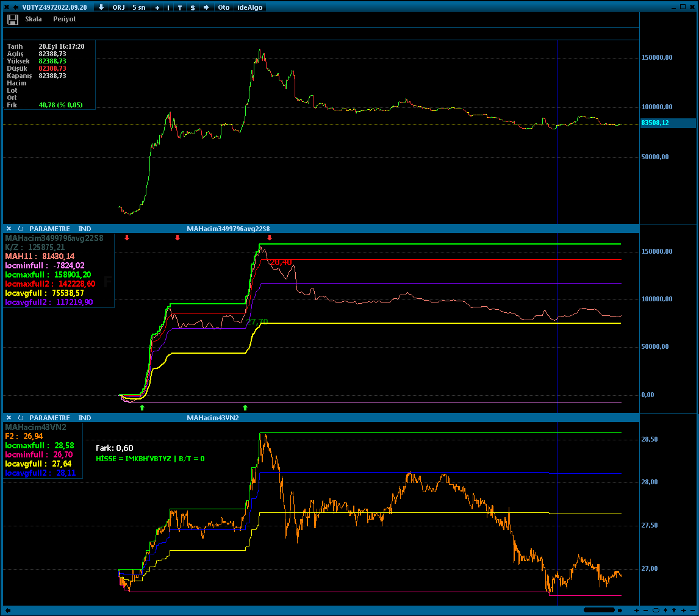Click the first minus icon in the bottom bar

coord(645,610)
